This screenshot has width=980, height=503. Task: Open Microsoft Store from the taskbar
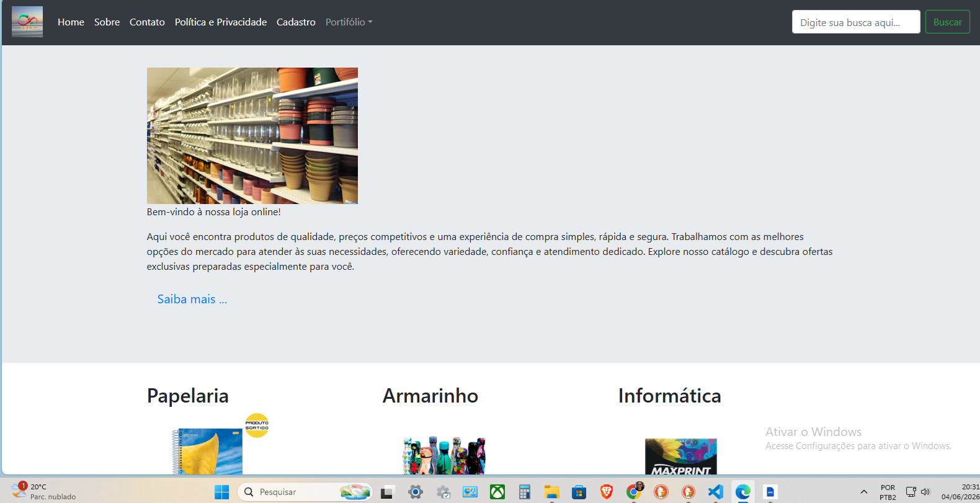pos(579,492)
